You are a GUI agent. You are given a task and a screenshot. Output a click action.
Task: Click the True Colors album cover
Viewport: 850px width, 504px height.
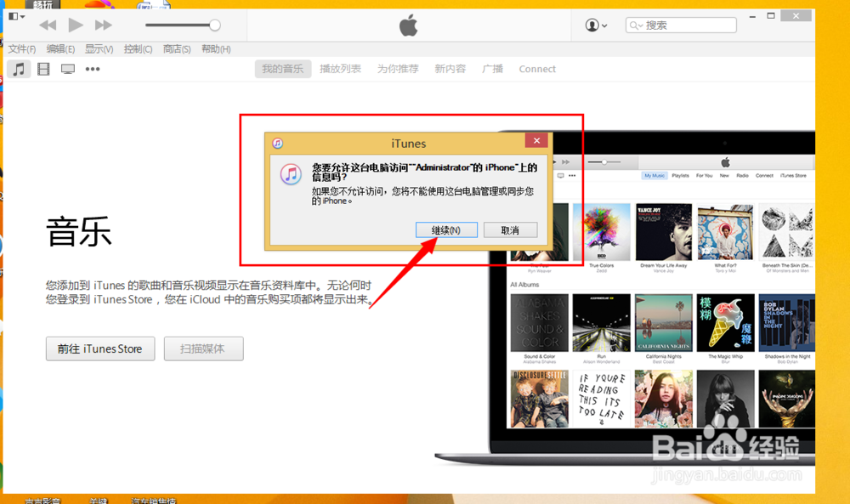601,233
